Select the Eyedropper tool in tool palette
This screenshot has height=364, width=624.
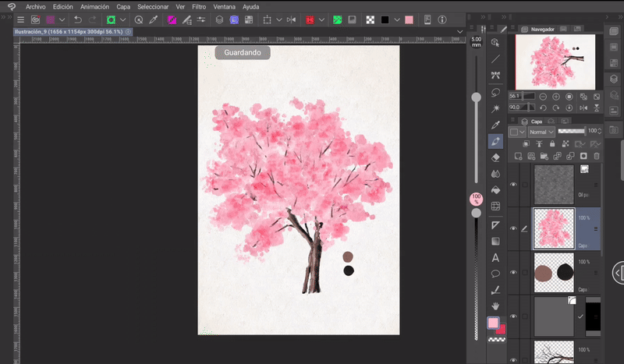click(495, 125)
